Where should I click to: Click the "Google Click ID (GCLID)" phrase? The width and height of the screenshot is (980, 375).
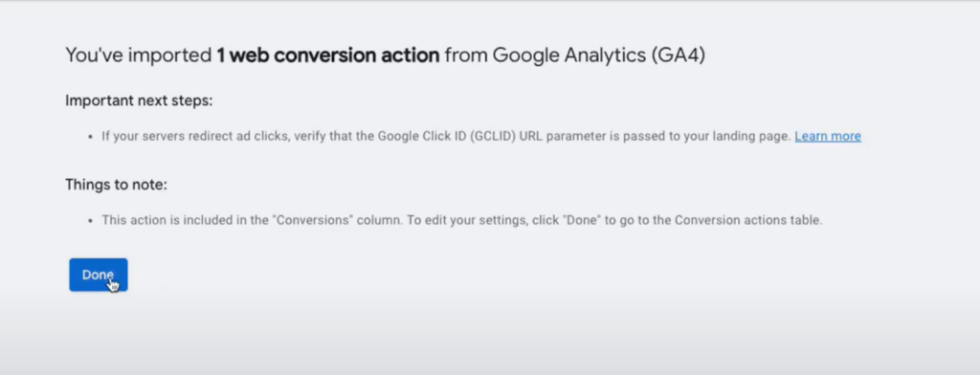(446, 136)
